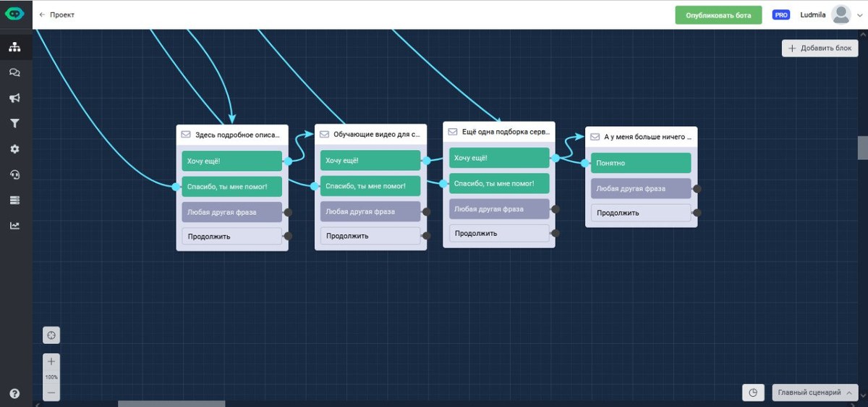Open the settings gear in sidebar

point(14,148)
